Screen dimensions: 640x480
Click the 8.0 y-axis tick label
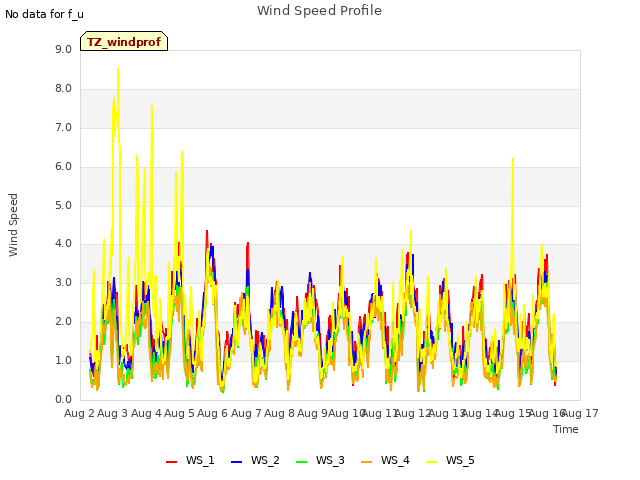click(63, 89)
